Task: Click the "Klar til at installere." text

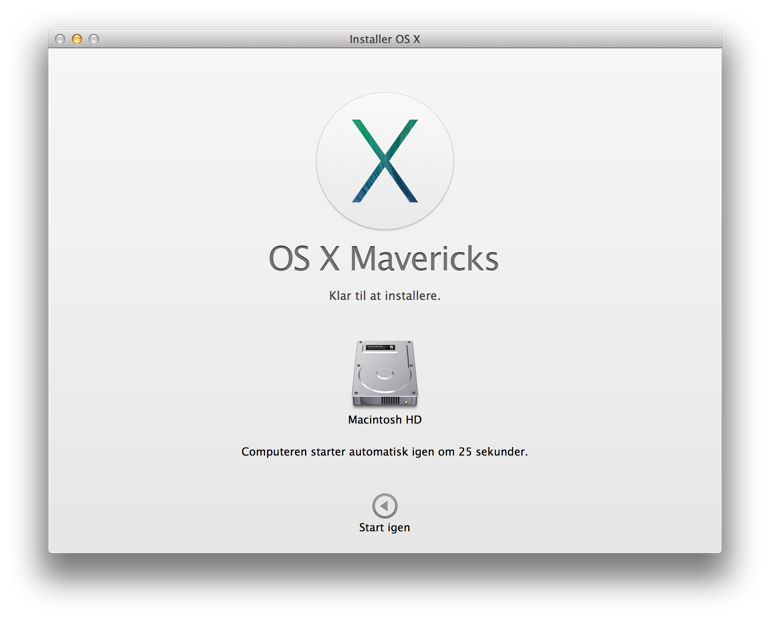Action: pyautogui.click(x=385, y=296)
